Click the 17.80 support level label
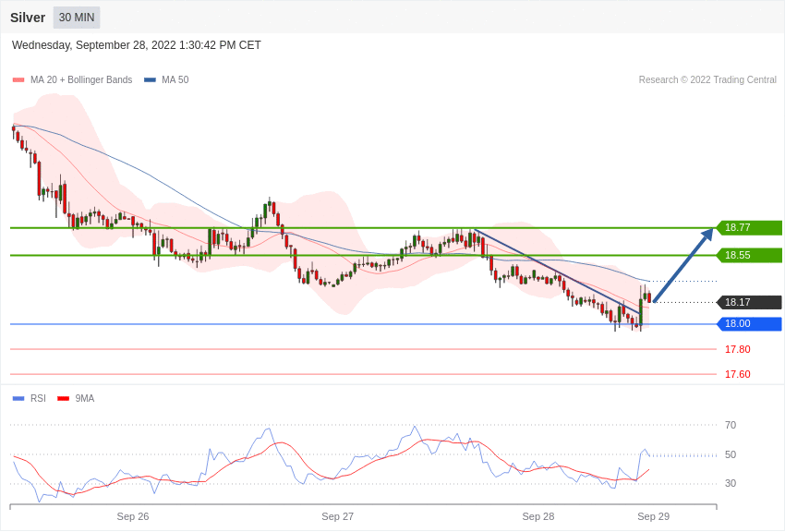 (x=737, y=349)
